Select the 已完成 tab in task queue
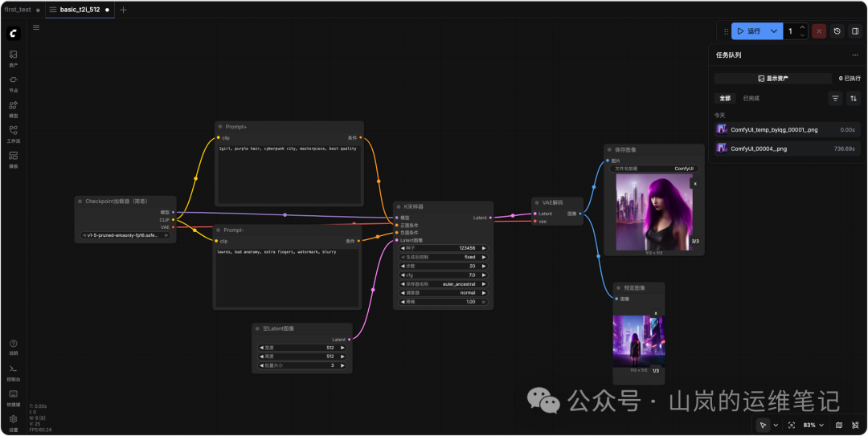The width and height of the screenshot is (868, 436). click(x=751, y=98)
